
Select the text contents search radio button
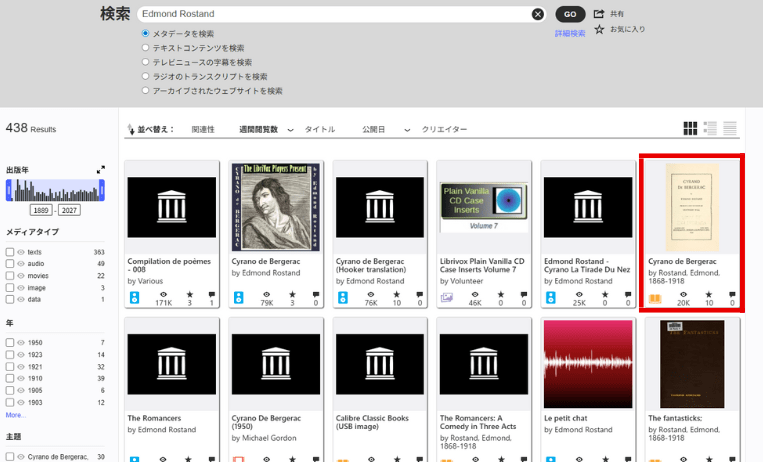point(145,48)
